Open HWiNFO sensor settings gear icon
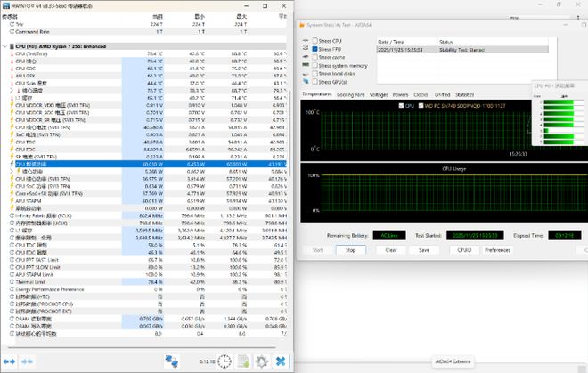Screen dimensions: 588x373 tap(261, 361)
